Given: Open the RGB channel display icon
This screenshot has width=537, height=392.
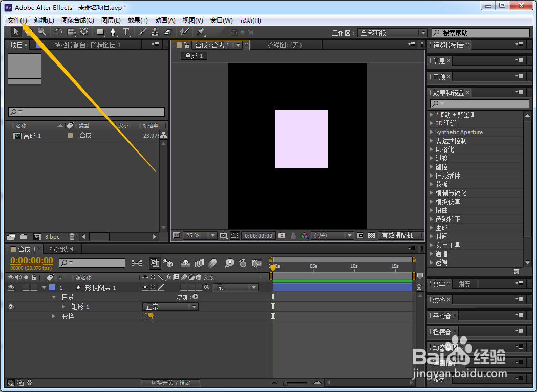Looking at the screenshot, I should point(304,235).
